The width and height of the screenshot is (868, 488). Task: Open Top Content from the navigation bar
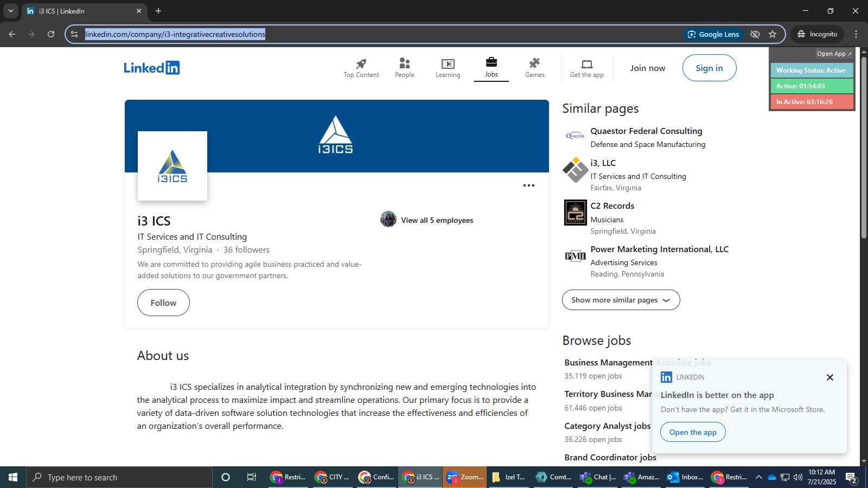pos(361,68)
